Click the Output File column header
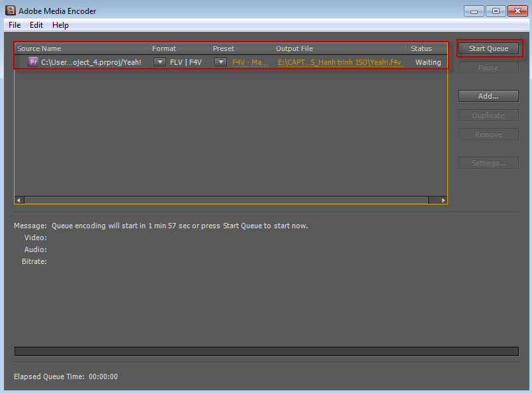 tap(340, 48)
